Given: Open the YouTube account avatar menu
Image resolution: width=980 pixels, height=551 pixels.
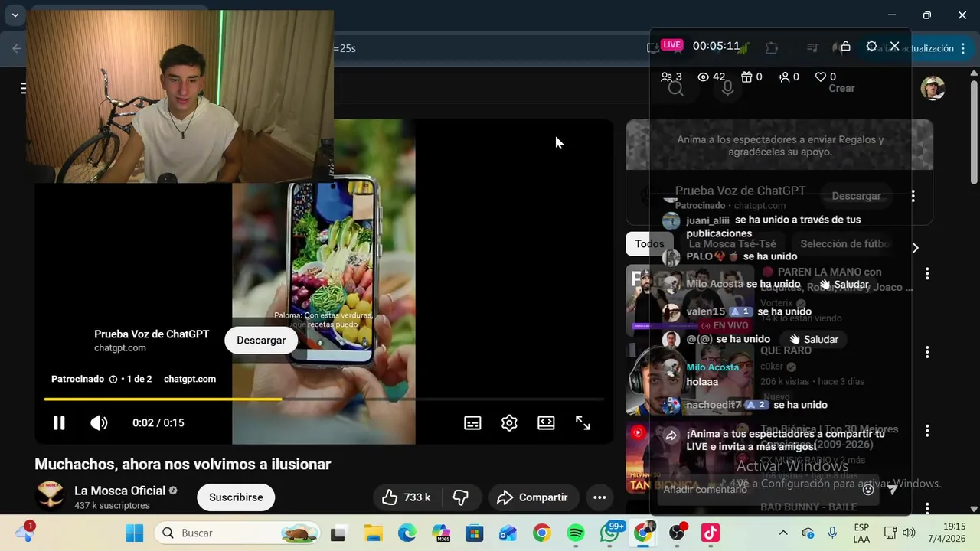Looking at the screenshot, I should (933, 88).
